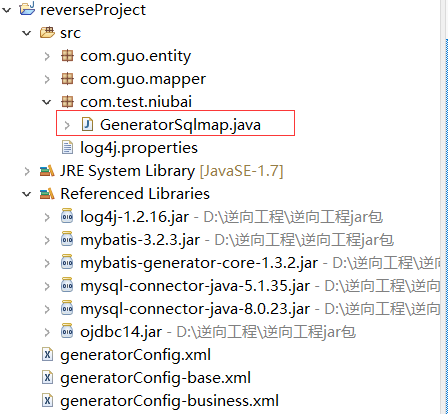Screen dimensions: 448x414
Task: Click the Referenced Libraries icon
Action: coord(47,194)
